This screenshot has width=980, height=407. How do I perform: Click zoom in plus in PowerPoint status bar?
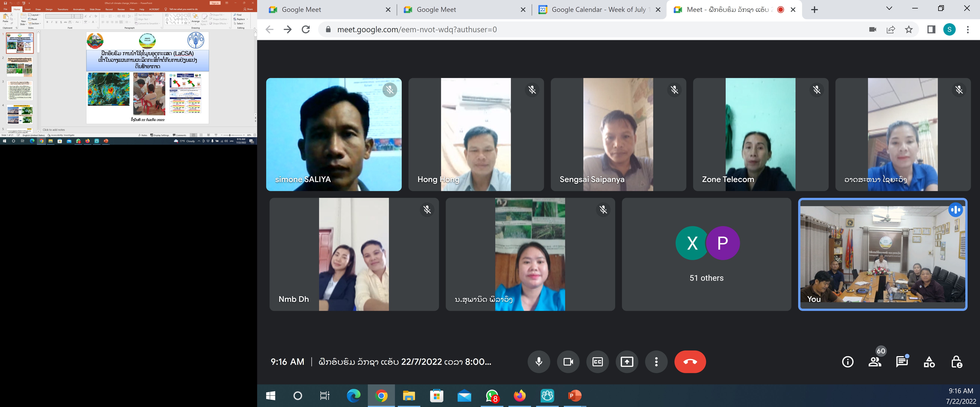[x=244, y=135]
